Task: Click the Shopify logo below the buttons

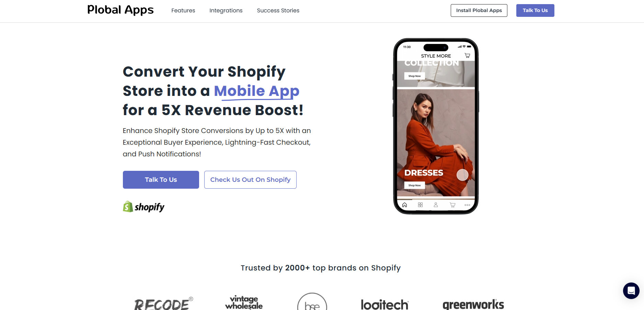Action: pyautogui.click(x=143, y=207)
